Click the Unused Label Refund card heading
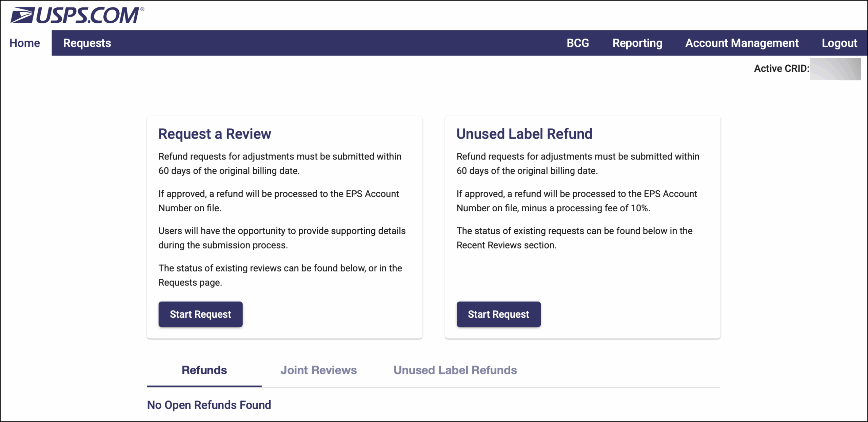This screenshot has width=868, height=422. 524,134
